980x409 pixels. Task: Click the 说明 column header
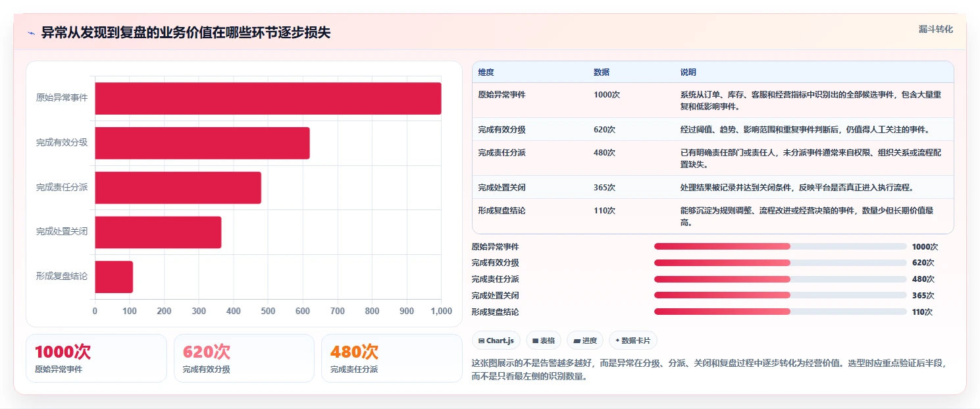pos(688,72)
